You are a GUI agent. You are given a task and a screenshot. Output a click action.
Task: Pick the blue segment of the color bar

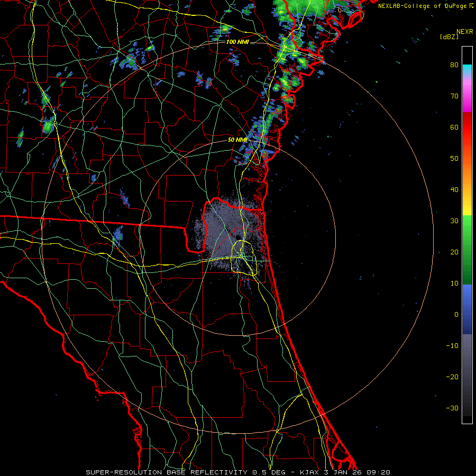467,309
